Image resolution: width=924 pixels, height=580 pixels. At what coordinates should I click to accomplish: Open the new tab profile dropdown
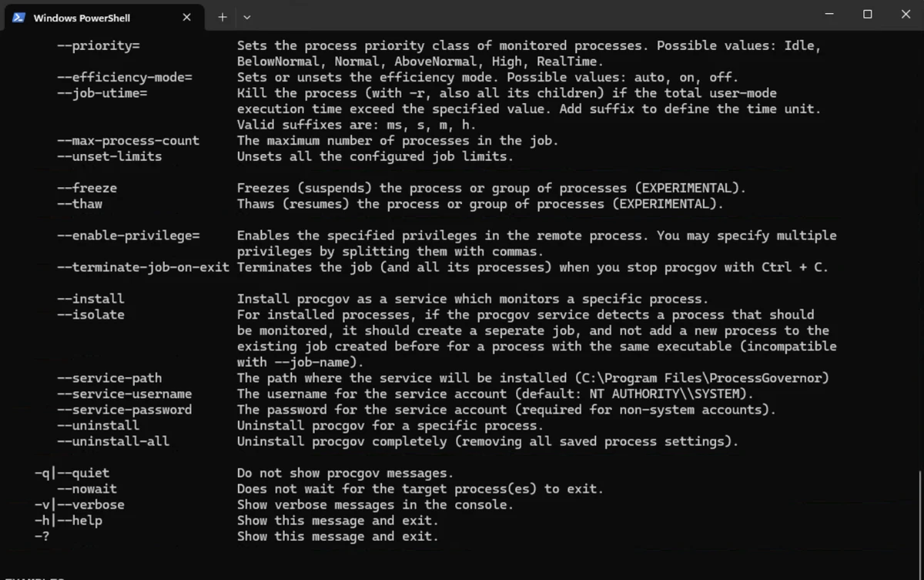click(x=247, y=17)
